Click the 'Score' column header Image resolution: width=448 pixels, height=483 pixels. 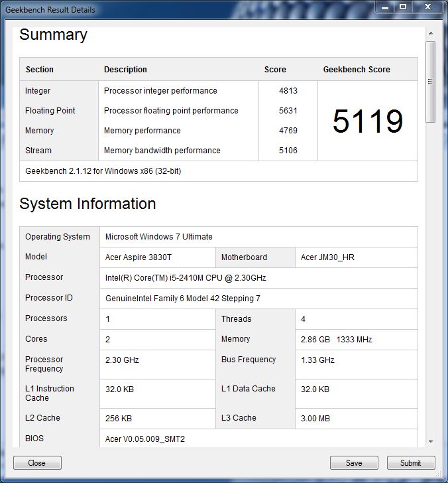click(275, 69)
